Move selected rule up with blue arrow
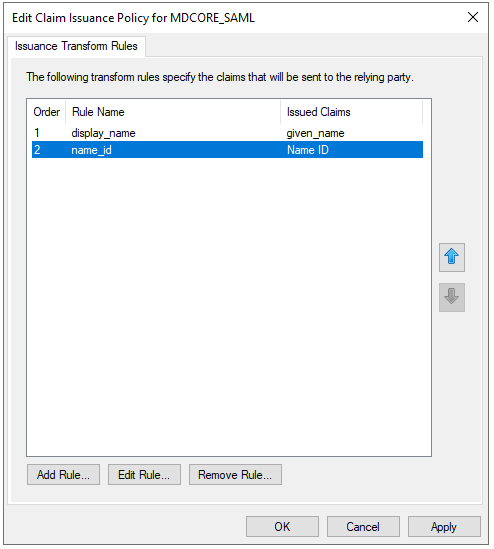Image resolution: width=494 pixels, height=549 pixels. click(452, 257)
